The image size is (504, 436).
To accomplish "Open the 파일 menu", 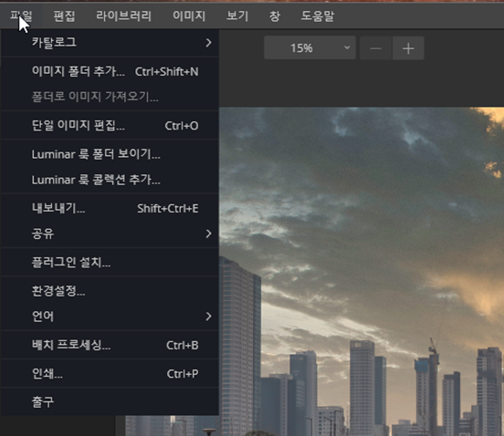I will 21,16.
